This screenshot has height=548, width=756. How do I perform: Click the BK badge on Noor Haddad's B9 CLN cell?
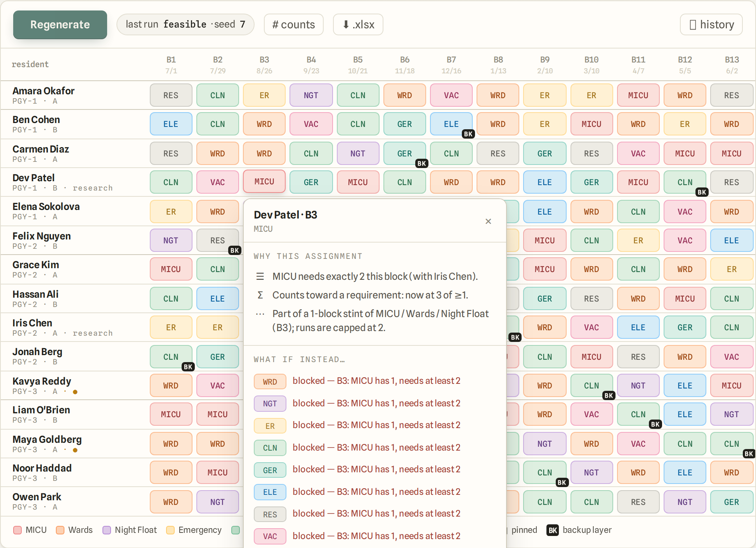pos(562,482)
